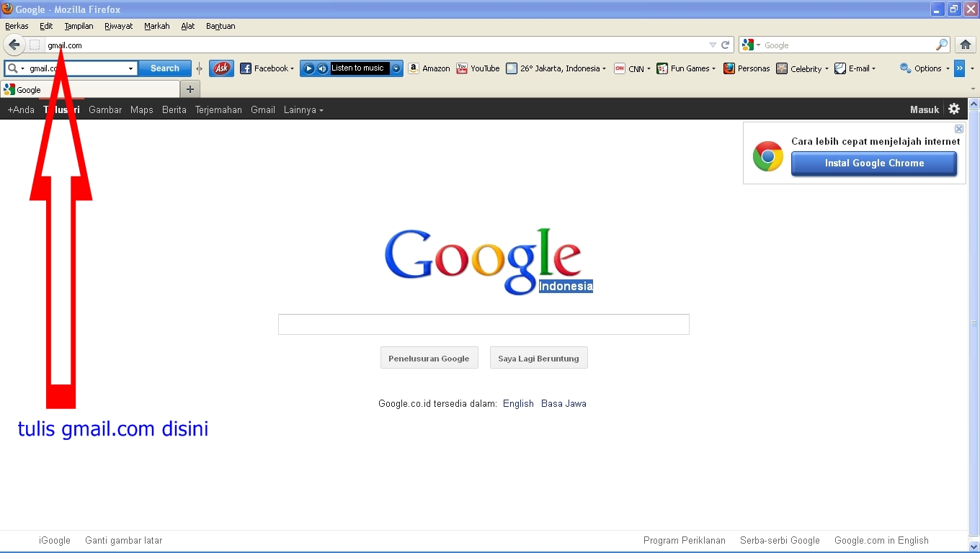Click +Anda in the Google bar
This screenshot has width=980, height=553.
click(21, 109)
